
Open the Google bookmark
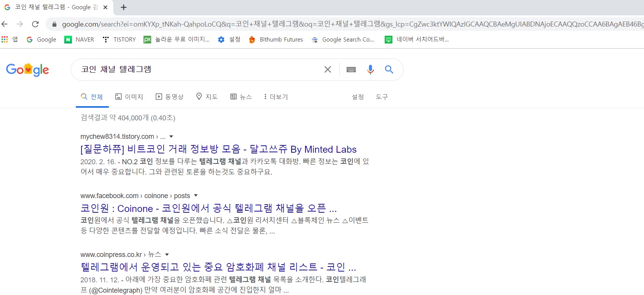click(x=41, y=39)
